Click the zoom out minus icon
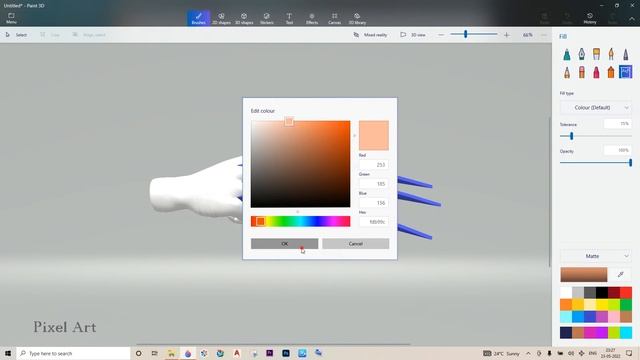 (441, 35)
